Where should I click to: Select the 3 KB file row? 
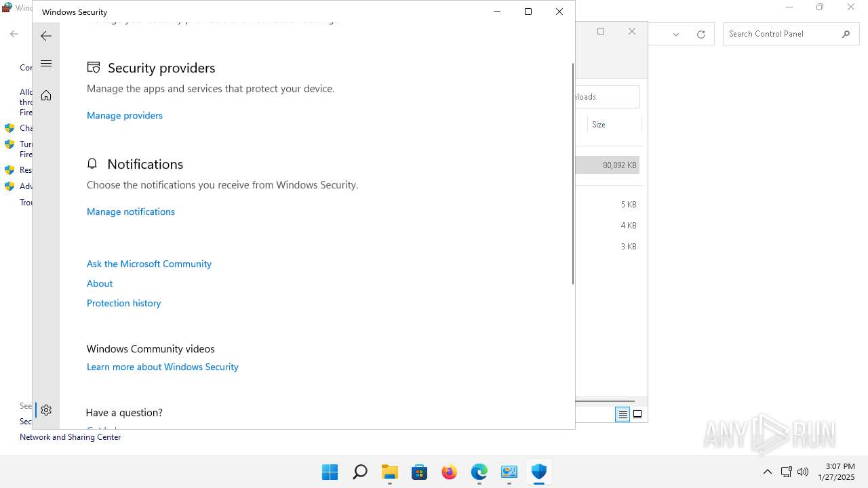608,247
